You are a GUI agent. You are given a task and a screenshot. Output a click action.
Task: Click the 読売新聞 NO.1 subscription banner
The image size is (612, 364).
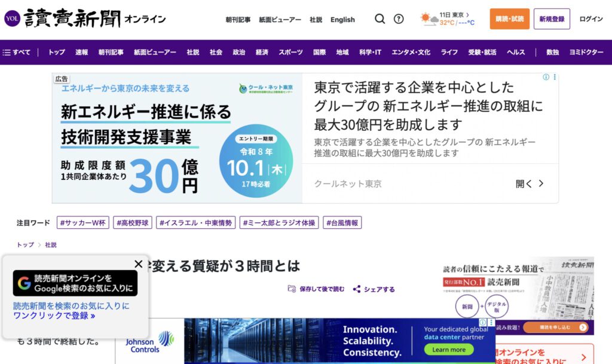pyautogui.click(x=518, y=296)
